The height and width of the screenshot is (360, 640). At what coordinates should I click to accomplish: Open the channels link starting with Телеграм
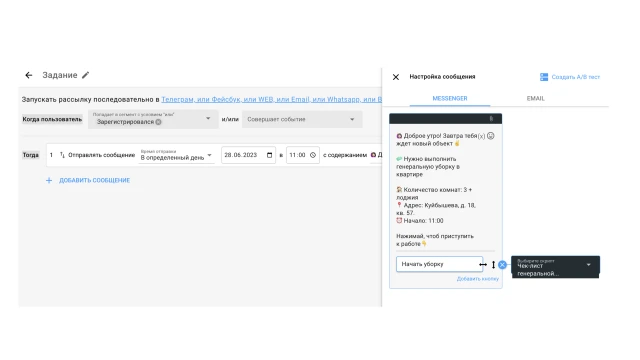tap(271, 99)
